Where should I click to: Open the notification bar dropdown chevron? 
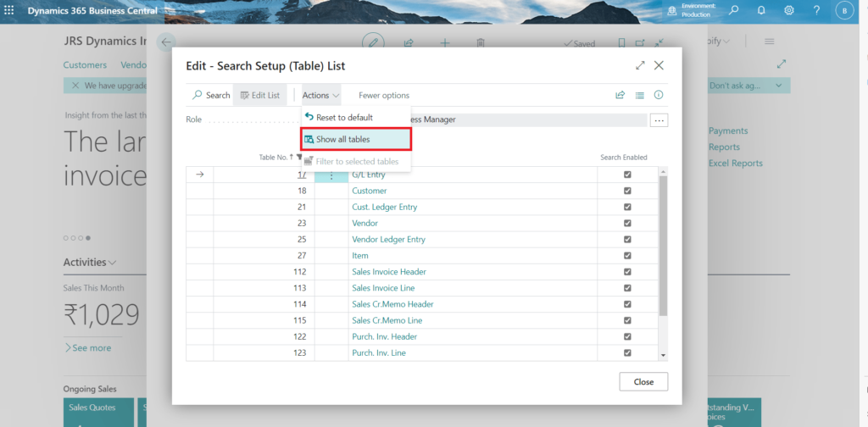pyautogui.click(x=779, y=86)
